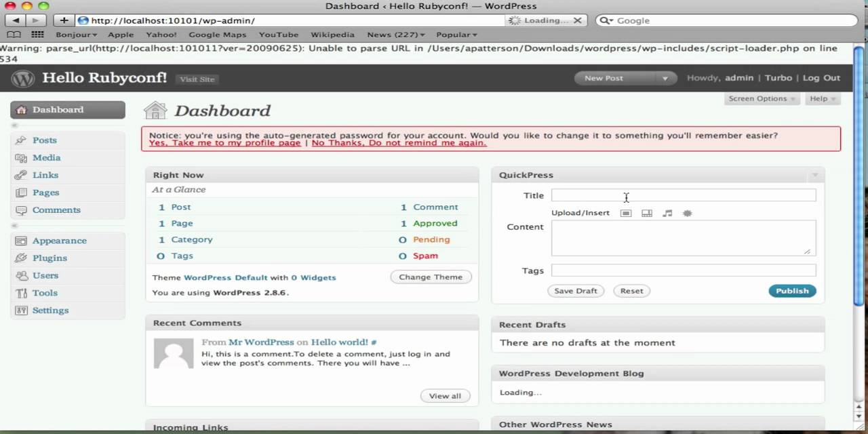Click the Change Theme button

pos(431,277)
